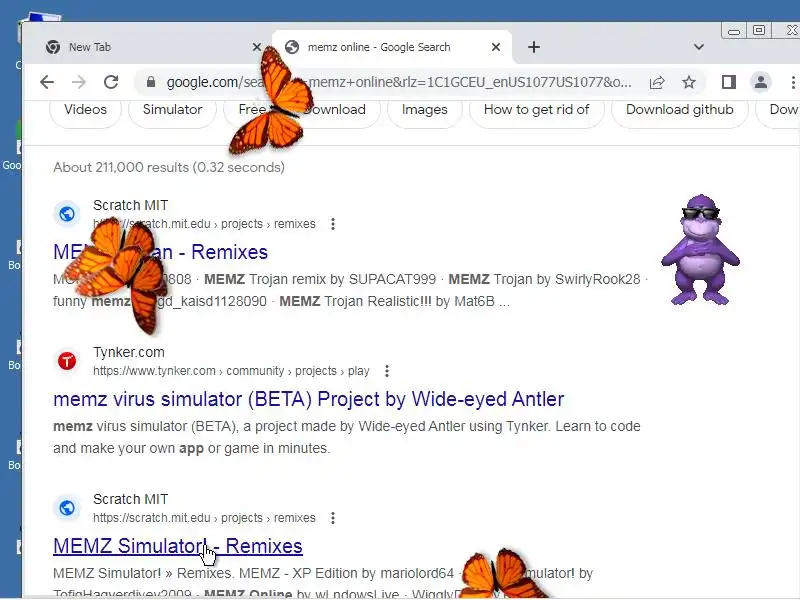The image size is (800, 600).
Task: Click the purple Bonzi gorilla character
Action: (701, 250)
